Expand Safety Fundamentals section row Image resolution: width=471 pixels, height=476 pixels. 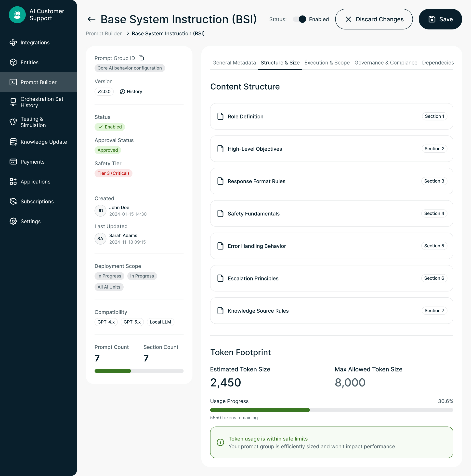click(x=331, y=214)
